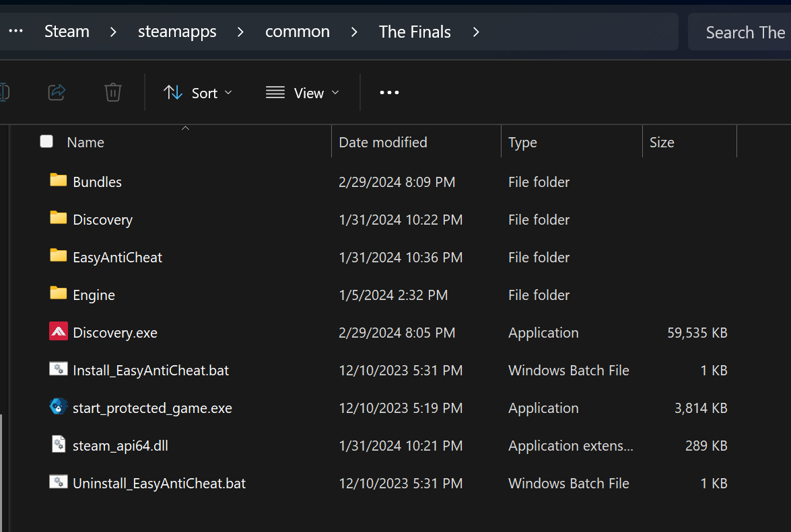Expand chevron after The Finals breadcrumb
The width and height of the screenshot is (791, 532).
pos(476,32)
